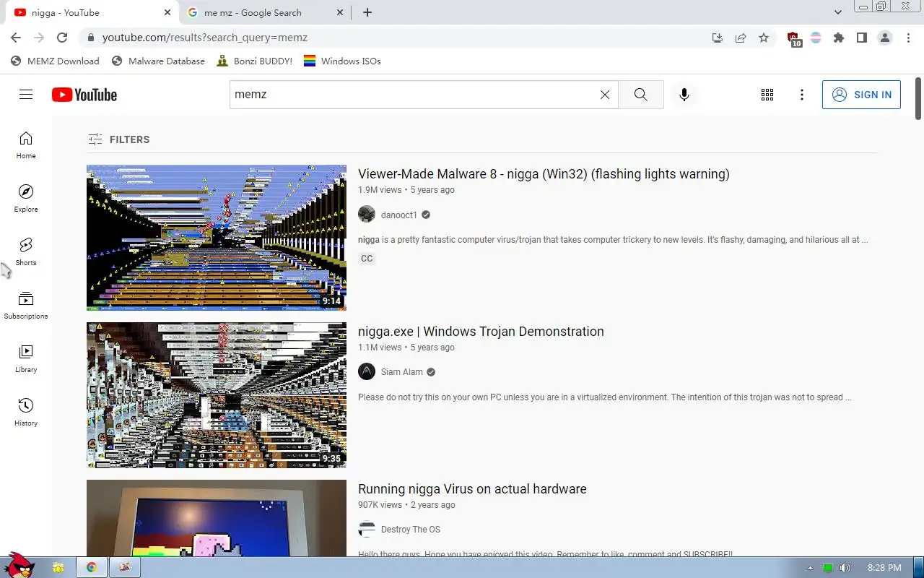Click the SIGN IN button
The image size is (924, 578).
point(861,95)
